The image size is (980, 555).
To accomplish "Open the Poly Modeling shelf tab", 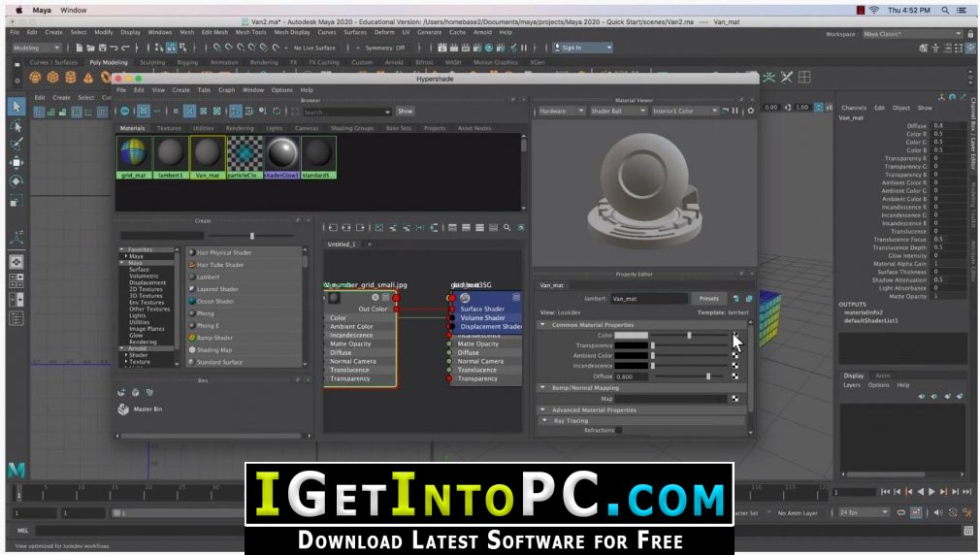I will click(108, 62).
